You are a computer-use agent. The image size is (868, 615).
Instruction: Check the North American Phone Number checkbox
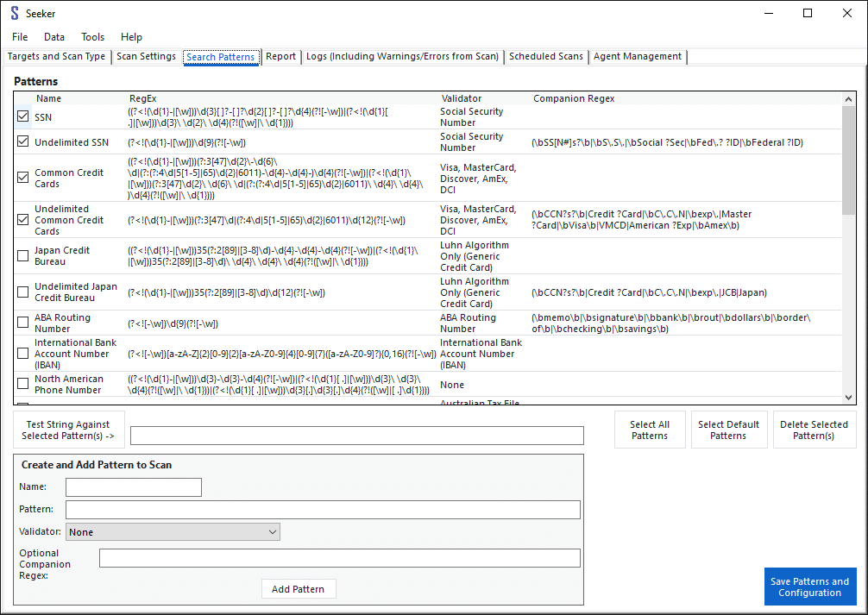[22, 384]
